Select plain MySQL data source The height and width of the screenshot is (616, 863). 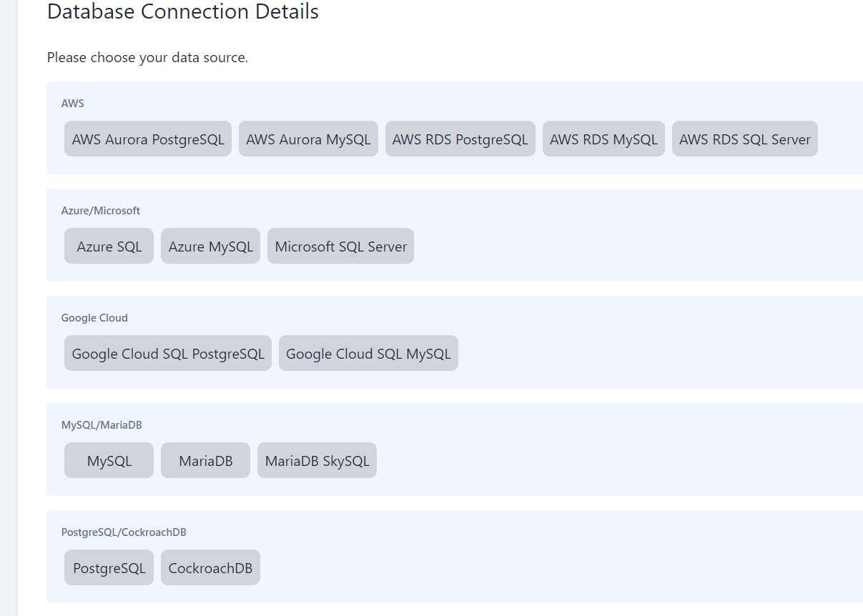pyautogui.click(x=109, y=460)
